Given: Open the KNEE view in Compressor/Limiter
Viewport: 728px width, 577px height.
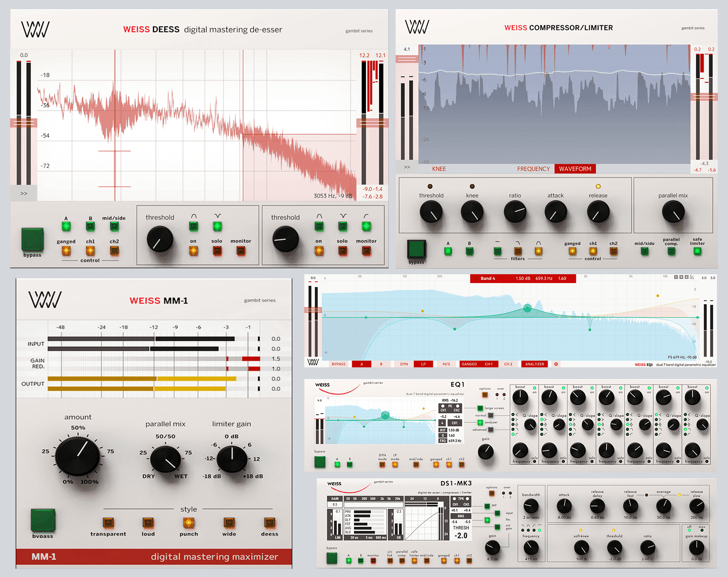Looking at the screenshot, I should [439, 169].
